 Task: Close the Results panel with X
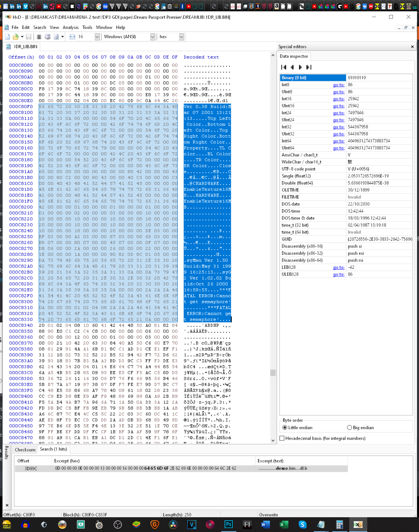coord(7,505)
